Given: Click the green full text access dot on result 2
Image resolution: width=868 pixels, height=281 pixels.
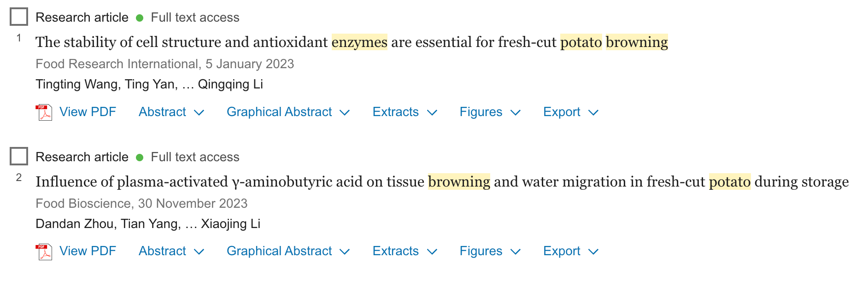Looking at the screenshot, I should pyautogui.click(x=141, y=157).
